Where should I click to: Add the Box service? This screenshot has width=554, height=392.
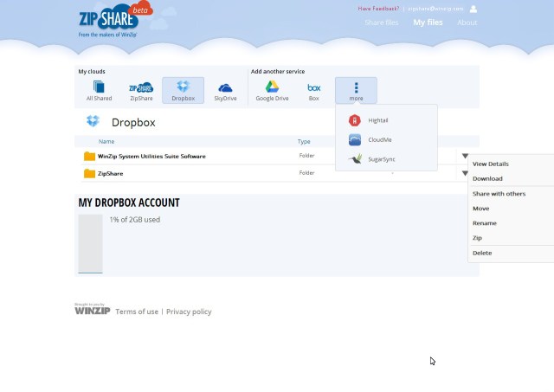click(x=313, y=91)
